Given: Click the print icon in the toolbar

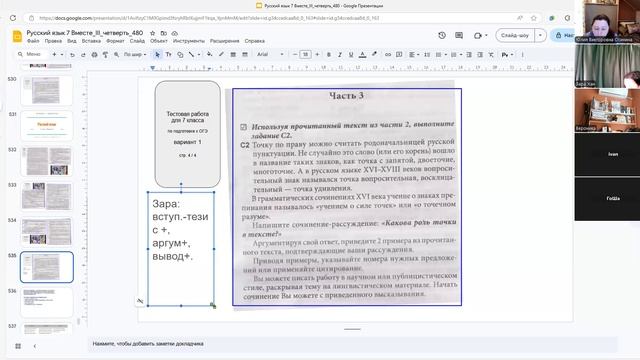Looking at the screenshot, I should [94, 55].
